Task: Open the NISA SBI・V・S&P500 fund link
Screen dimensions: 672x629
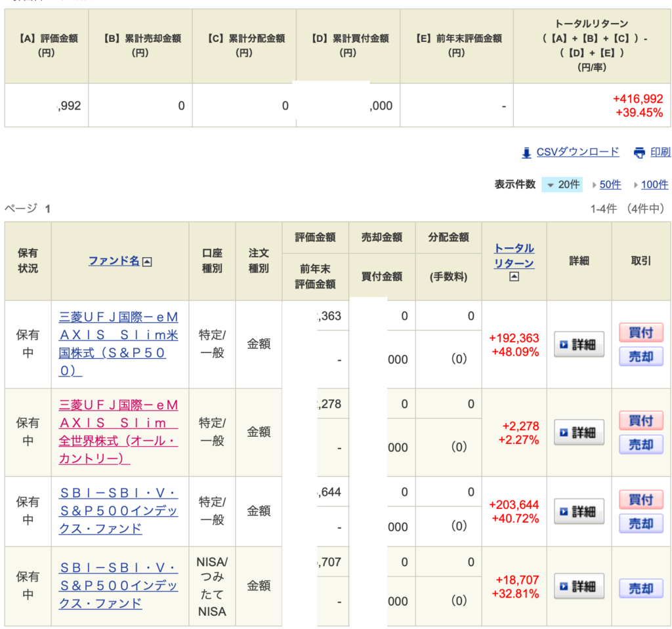Action: point(118,586)
